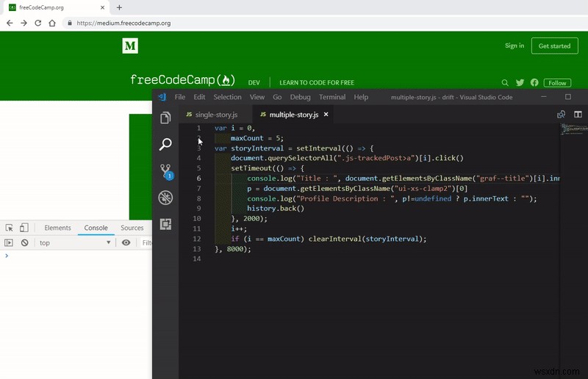Click the browser Home icon
The image size is (588, 379).
(x=52, y=23)
